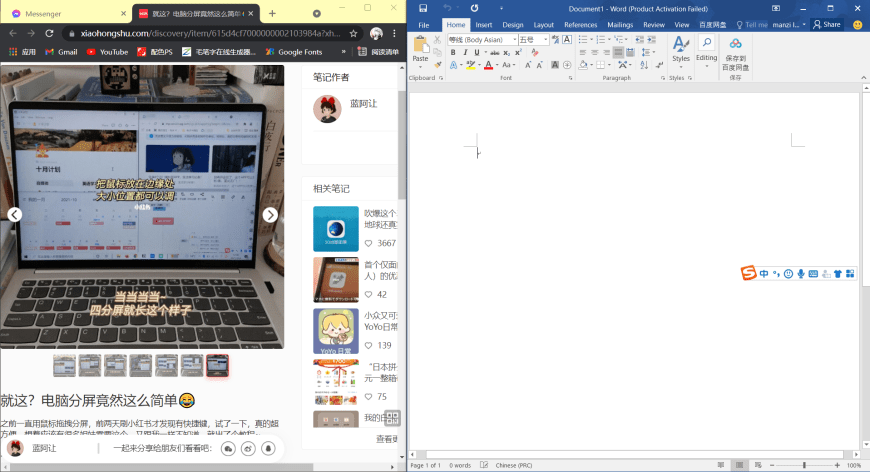Bookmark this page with the star icon
The image size is (870, 472).
coord(353,33)
